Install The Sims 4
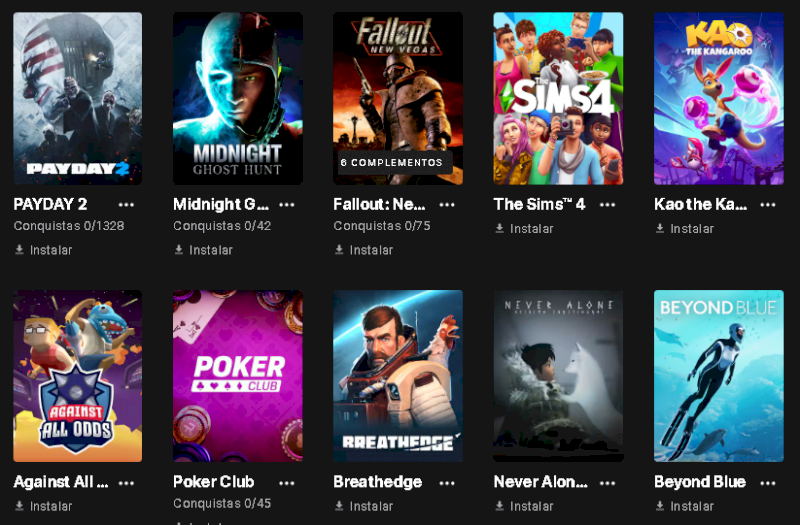The width and height of the screenshot is (800, 525). (x=524, y=229)
